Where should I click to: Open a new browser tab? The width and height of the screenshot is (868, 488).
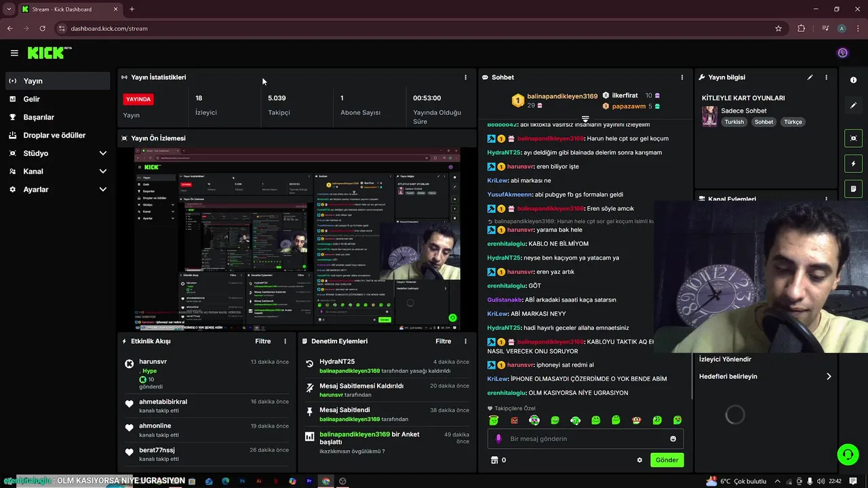(x=132, y=9)
